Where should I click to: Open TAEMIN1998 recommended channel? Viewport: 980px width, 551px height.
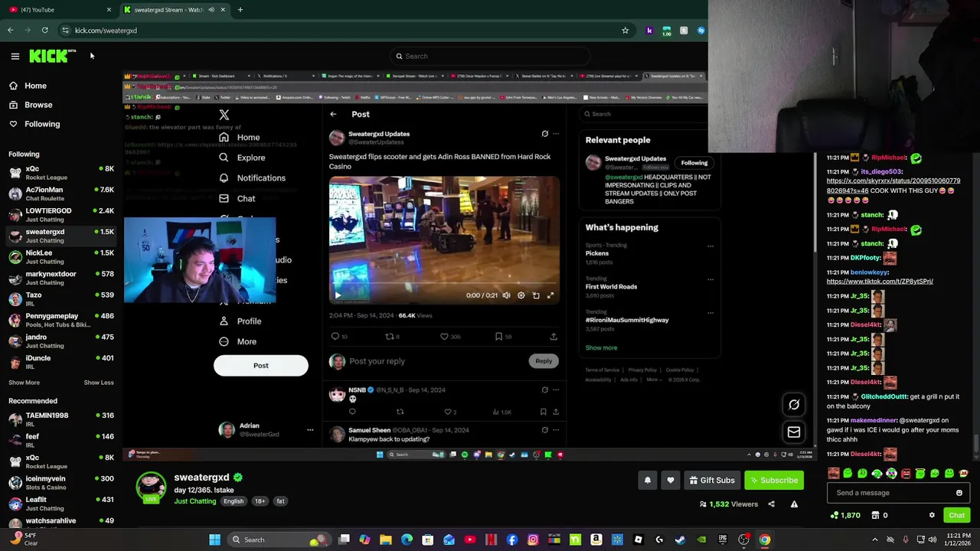[60, 419]
